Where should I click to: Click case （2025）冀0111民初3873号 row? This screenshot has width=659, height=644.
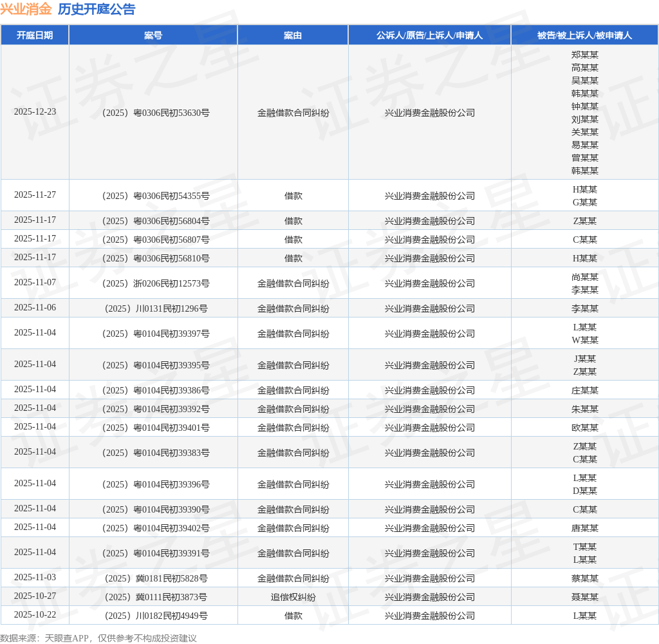(x=153, y=596)
